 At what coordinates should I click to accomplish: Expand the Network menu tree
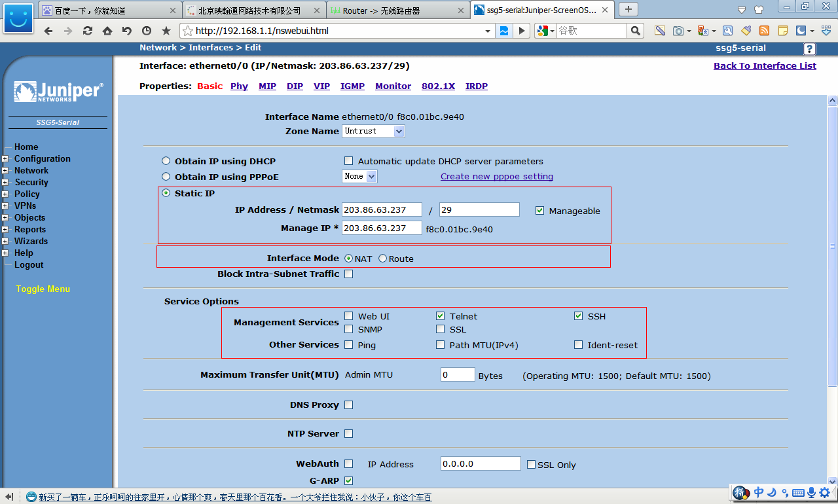click(5, 171)
